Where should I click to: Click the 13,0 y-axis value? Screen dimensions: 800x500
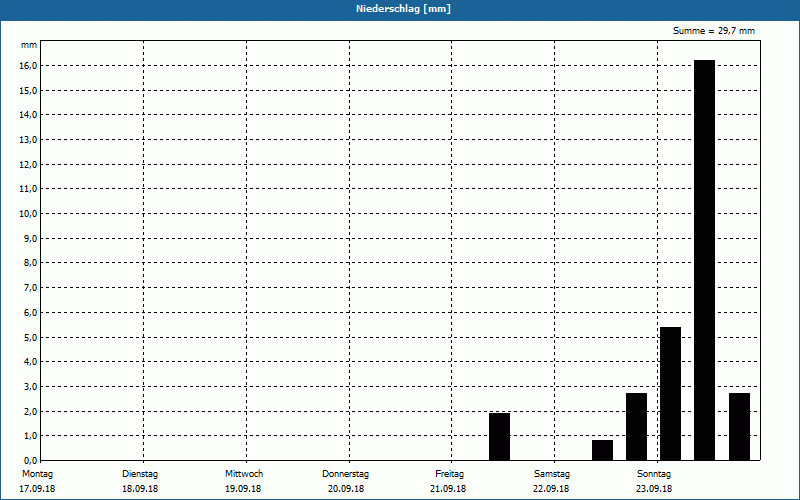(28, 139)
